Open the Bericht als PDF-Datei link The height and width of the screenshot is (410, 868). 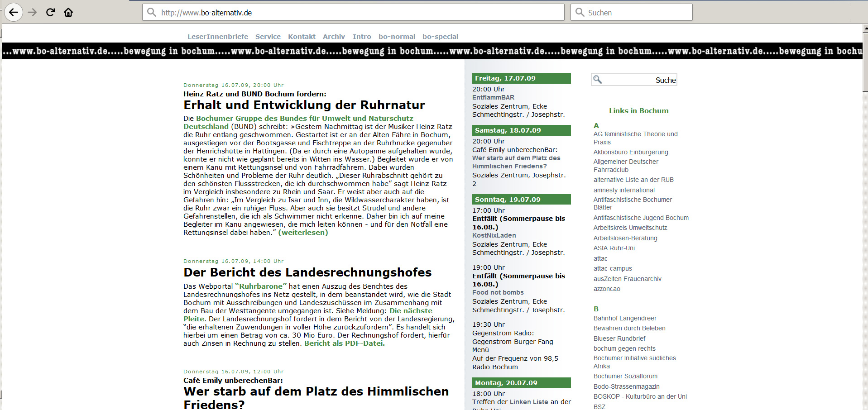tap(344, 343)
